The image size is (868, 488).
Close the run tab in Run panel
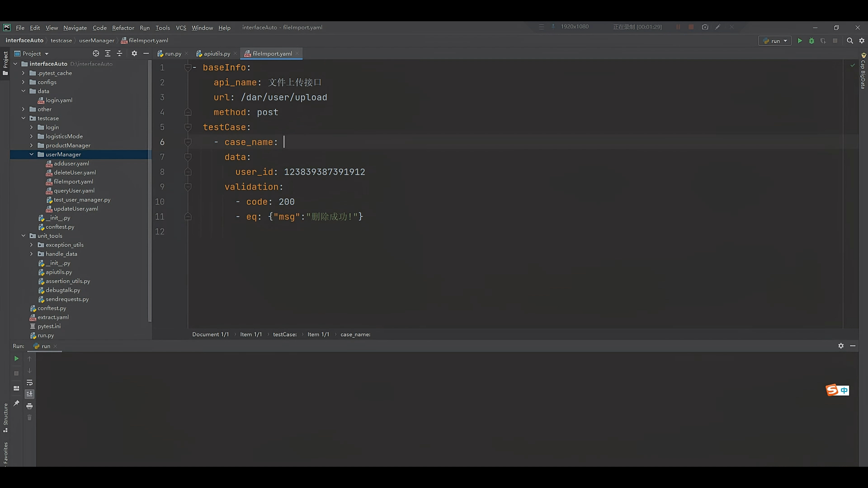[x=55, y=346]
